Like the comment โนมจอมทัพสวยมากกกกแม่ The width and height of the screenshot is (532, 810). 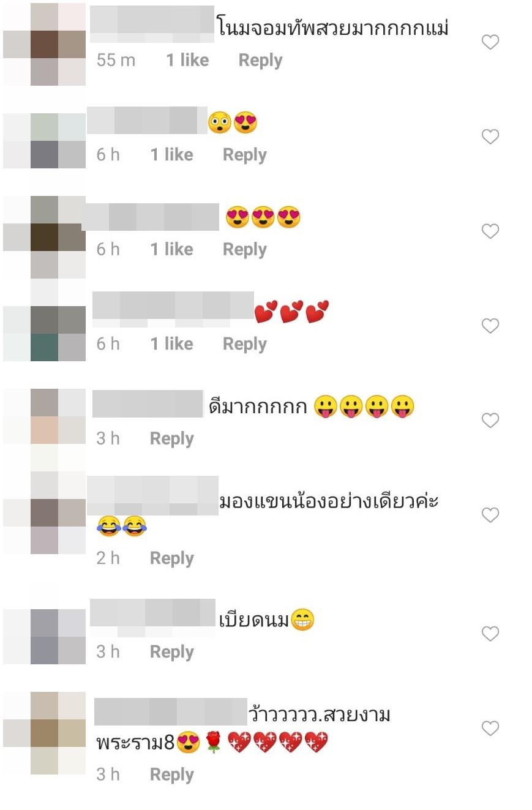[490, 42]
